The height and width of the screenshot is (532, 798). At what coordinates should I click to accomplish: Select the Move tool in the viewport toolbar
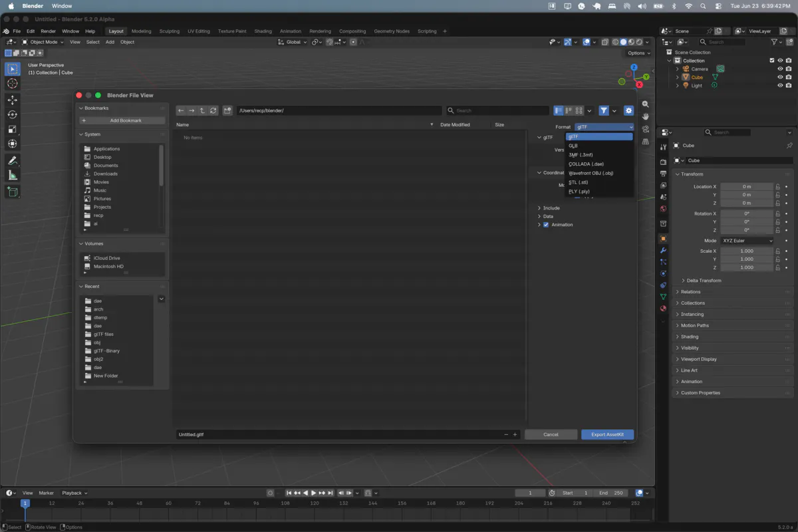click(x=12, y=100)
